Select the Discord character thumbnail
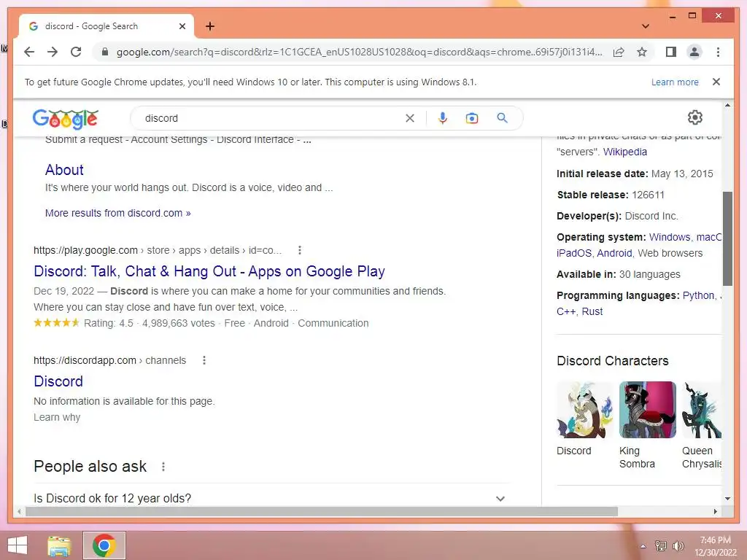 coord(585,410)
